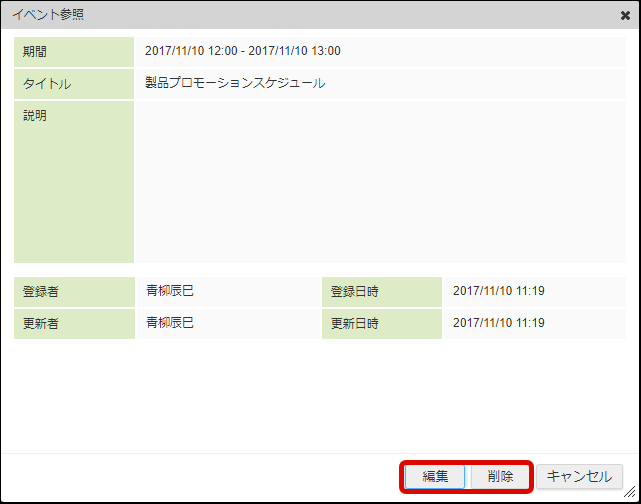Image resolution: width=641 pixels, height=504 pixels.
Task: Click the 登録日時 label cell
Action: 382,292
